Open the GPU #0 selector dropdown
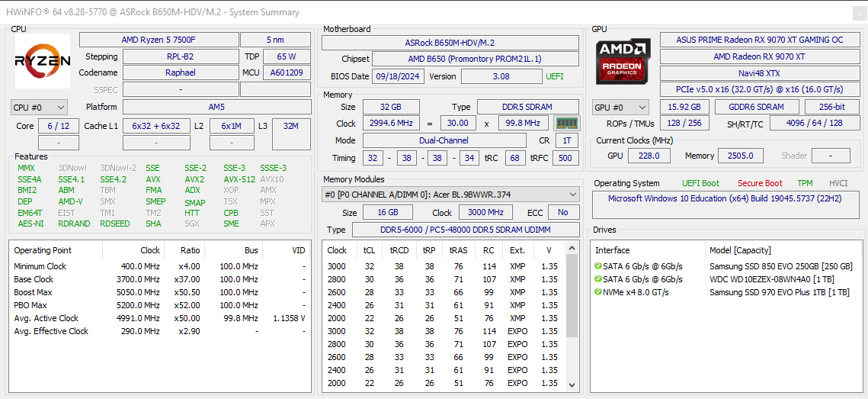Viewport: 868px width, 399px height. click(x=620, y=107)
